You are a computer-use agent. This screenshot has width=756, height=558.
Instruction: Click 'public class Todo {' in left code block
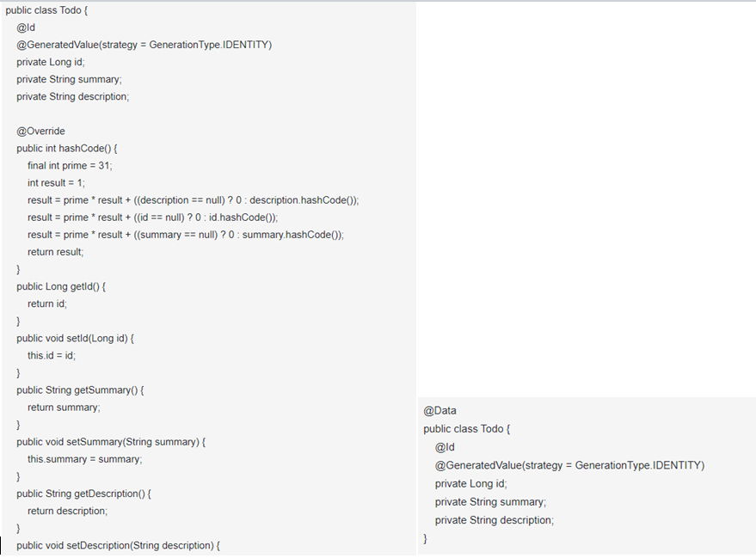46,10
